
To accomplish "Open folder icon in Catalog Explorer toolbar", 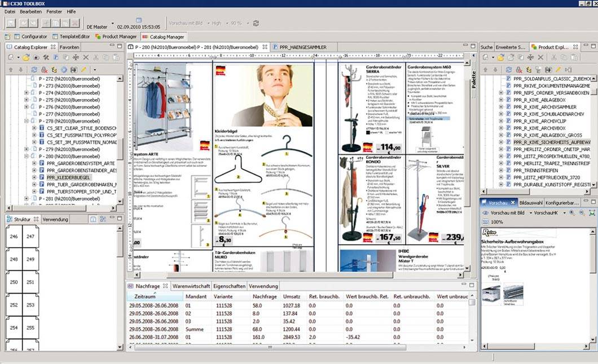I will [25, 57].
